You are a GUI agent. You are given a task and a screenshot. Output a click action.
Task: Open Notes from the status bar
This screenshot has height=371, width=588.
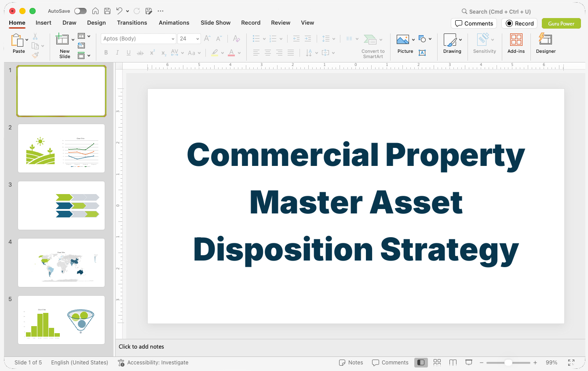tap(351, 363)
